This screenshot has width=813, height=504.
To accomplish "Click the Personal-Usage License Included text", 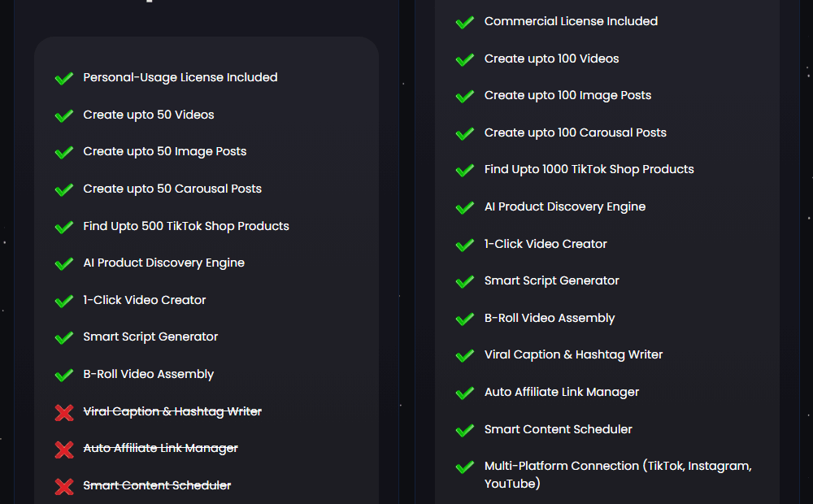I will coord(180,77).
